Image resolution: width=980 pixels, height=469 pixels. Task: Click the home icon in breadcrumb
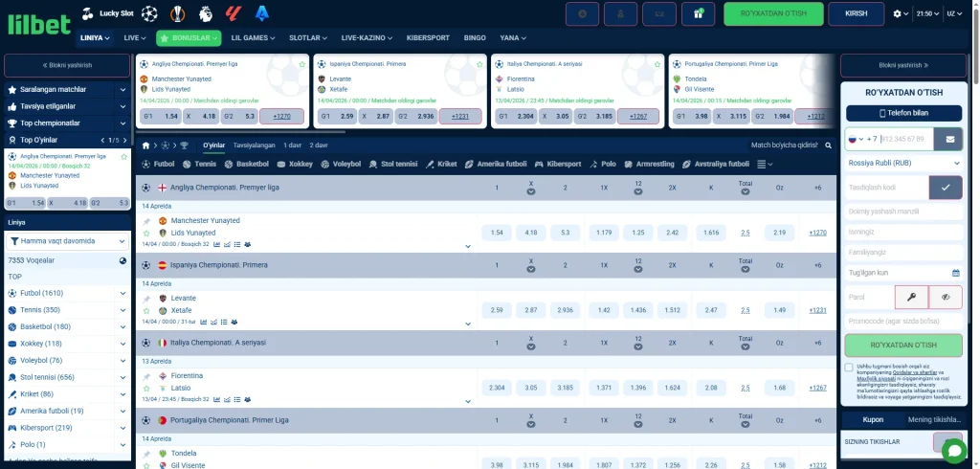146,145
